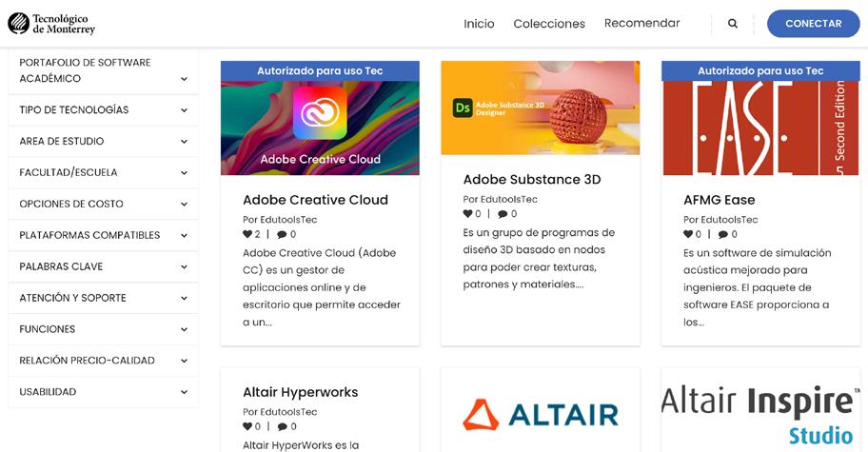Expand the Tipo de Tecnologías filter
The width and height of the screenshot is (868, 452).
click(x=104, y=110)
